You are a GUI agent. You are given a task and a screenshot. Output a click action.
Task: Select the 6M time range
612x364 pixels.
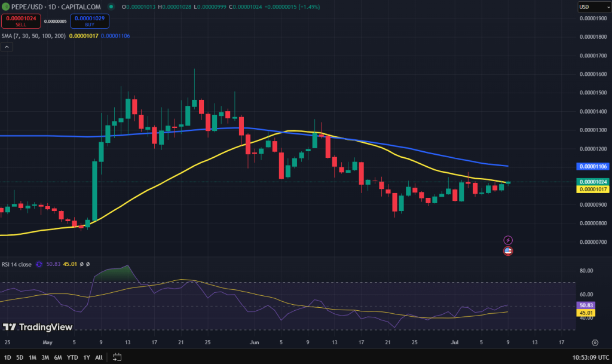click(x=58, y=357)
